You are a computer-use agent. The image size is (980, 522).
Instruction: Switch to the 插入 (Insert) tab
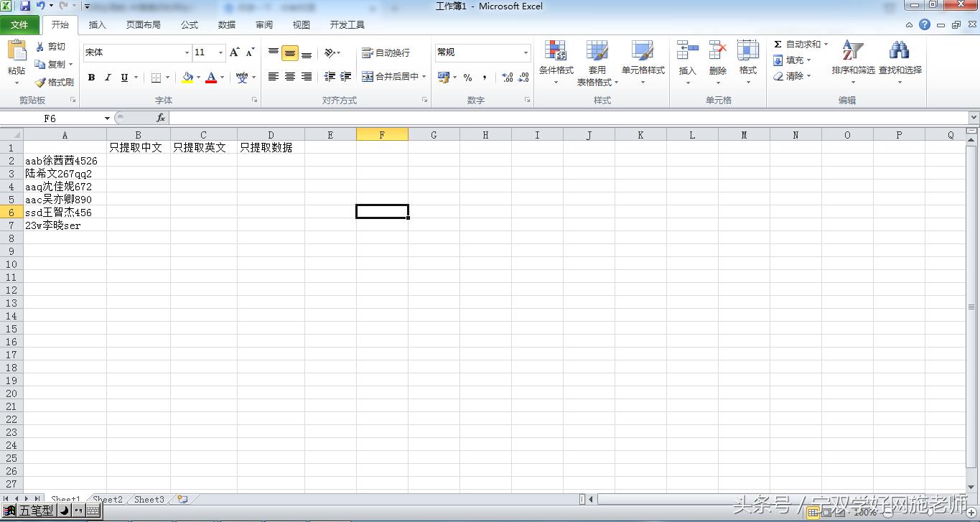pyautogui.click(x=97, y=25)
